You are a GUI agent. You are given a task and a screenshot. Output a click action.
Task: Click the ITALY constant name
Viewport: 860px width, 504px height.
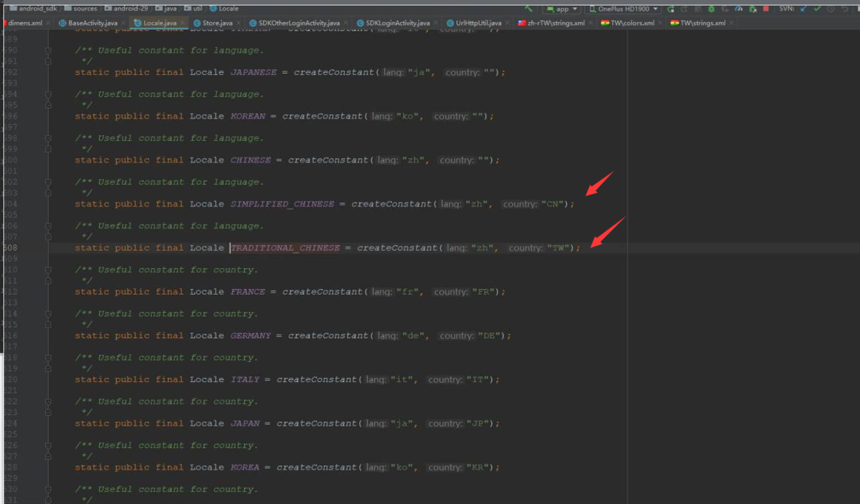245,380
